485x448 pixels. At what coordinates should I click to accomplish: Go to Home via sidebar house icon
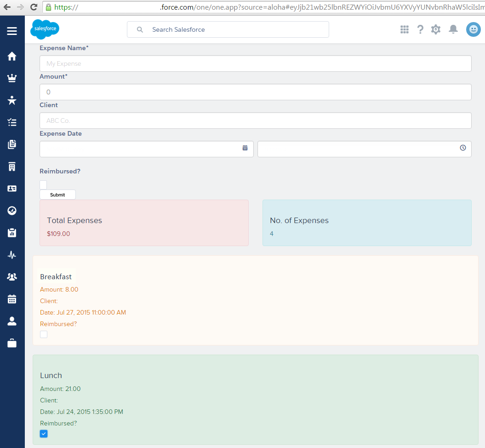pos(12,56)
